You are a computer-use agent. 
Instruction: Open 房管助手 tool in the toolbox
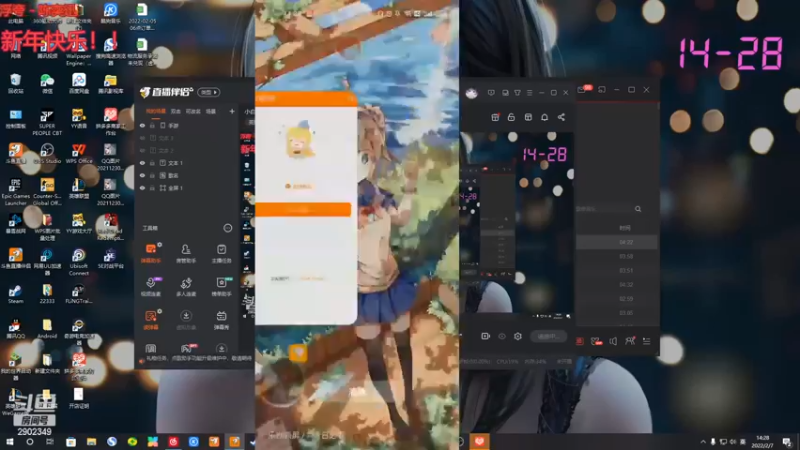pyautogui.click(x=186, y=253)
